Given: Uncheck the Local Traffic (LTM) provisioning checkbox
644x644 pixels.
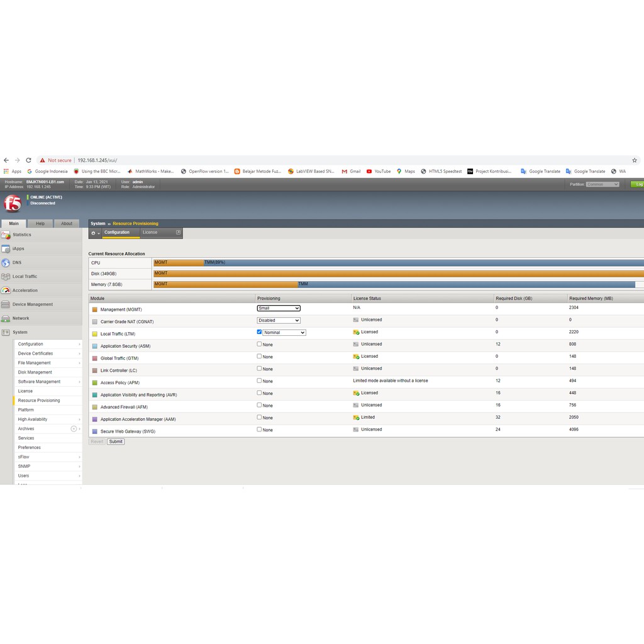Looking at the screenshot, I should (259, 332).
